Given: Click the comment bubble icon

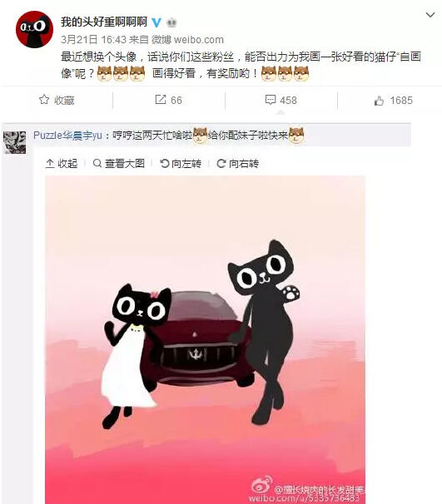Looking at the screenshot, I should (271, 100).
